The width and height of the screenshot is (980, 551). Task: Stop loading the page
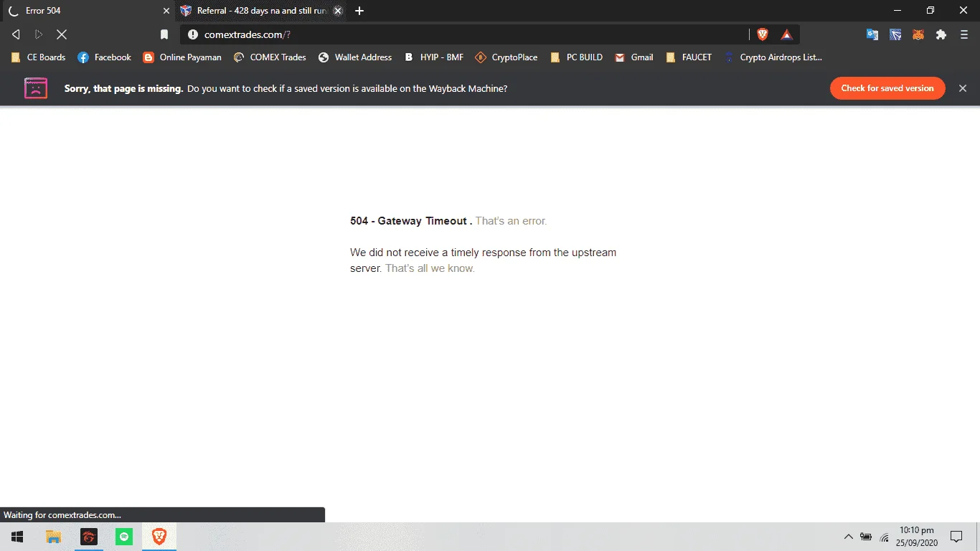(62, 34)
